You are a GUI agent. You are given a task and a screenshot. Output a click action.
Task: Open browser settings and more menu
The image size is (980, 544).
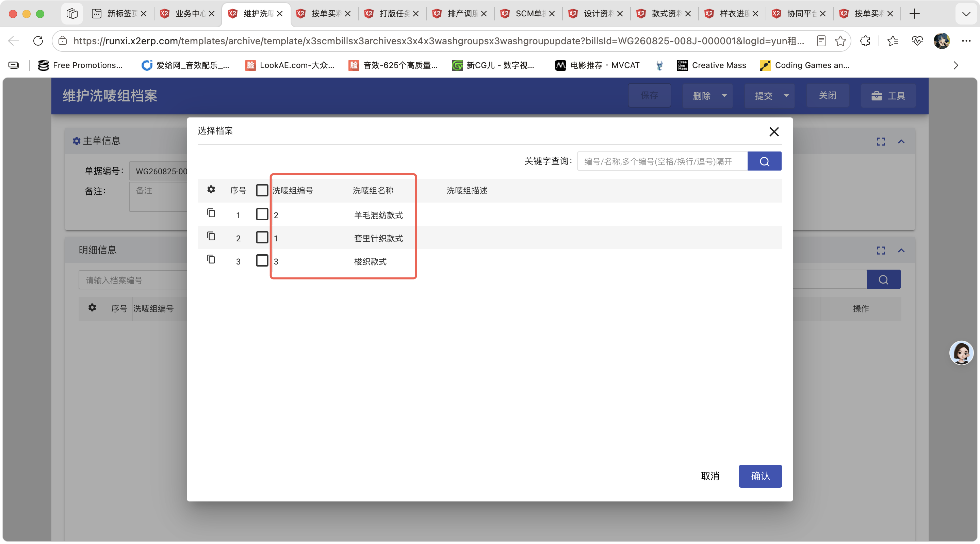(966, 41)
